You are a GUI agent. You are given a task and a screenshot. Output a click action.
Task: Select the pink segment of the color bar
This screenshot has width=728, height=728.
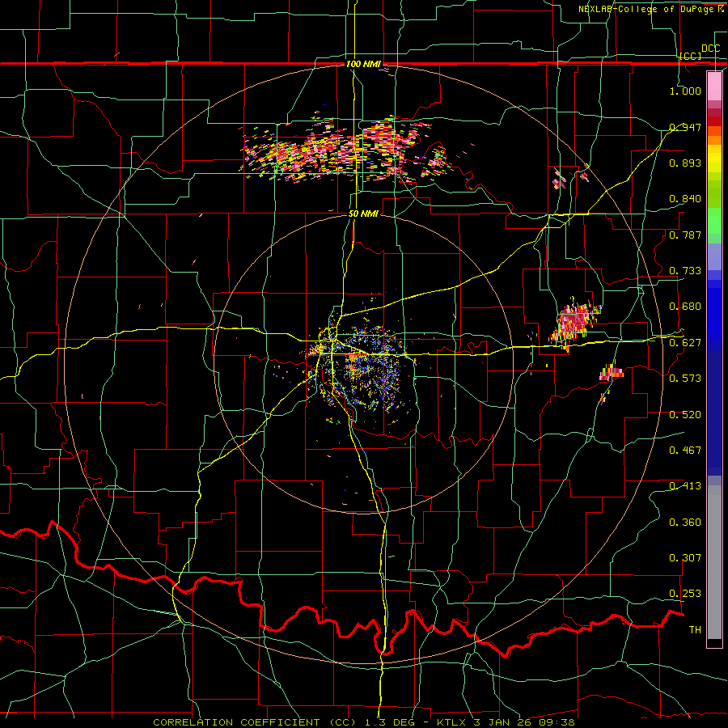[714, 87]
